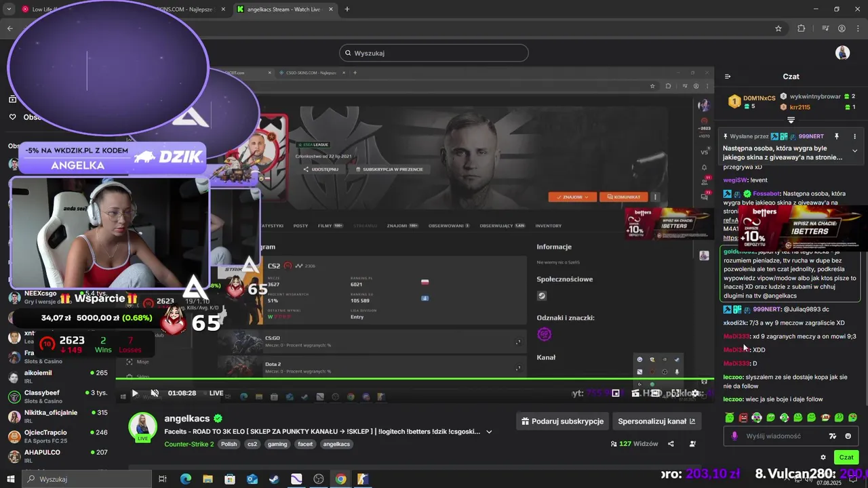Unpin the pinned chat message

(837, 136)
